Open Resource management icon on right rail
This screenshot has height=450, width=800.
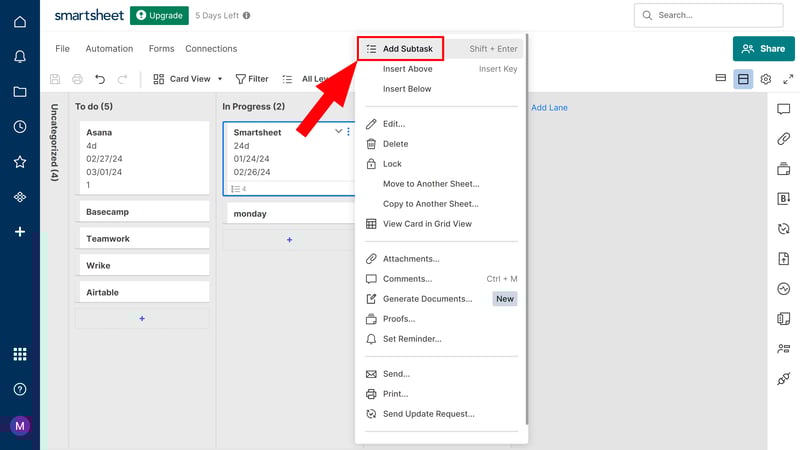coord(784,349)
